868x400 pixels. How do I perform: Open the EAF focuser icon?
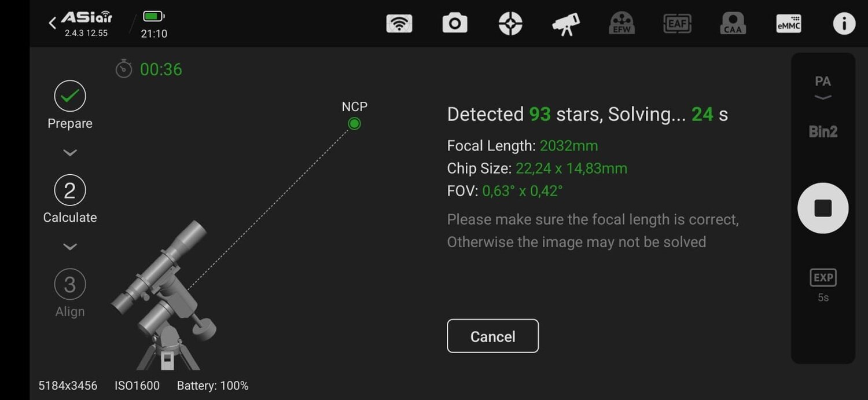point(677,24)
